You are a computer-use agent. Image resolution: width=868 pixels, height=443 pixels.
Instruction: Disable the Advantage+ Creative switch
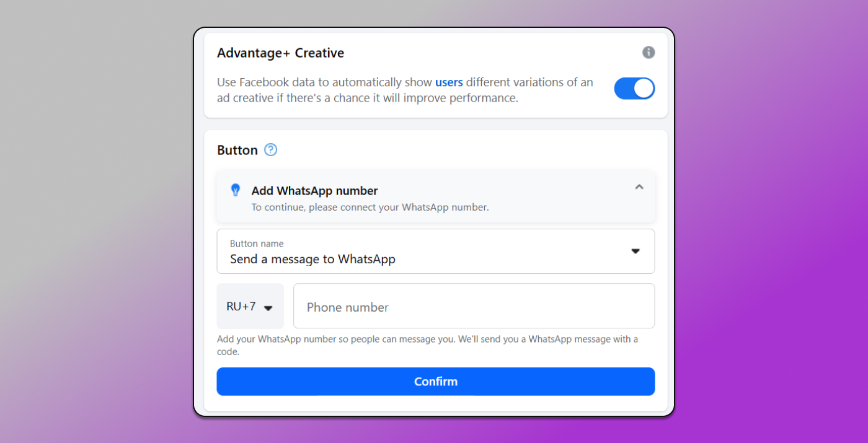634,89
